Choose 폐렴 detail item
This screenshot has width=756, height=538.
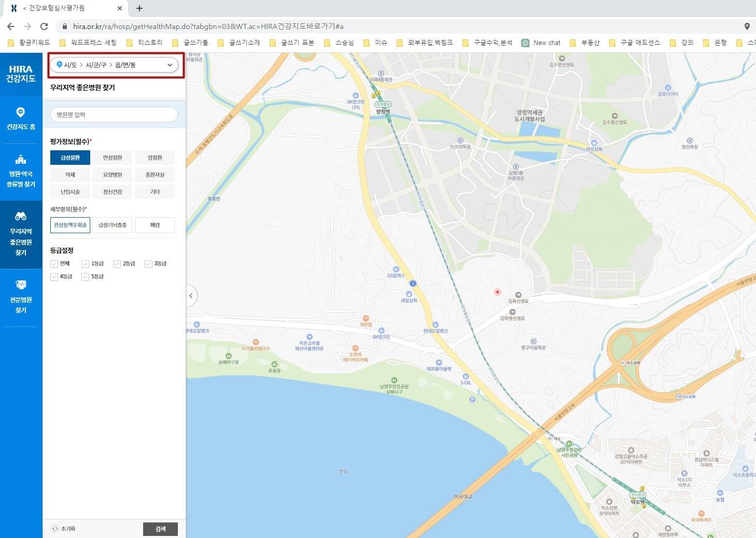[155, 225]
